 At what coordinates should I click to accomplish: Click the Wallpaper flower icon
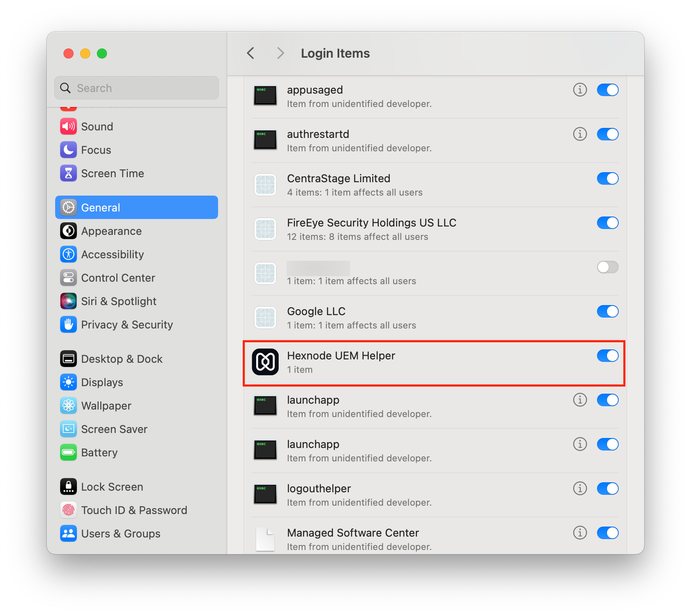(x=69, y=406)
